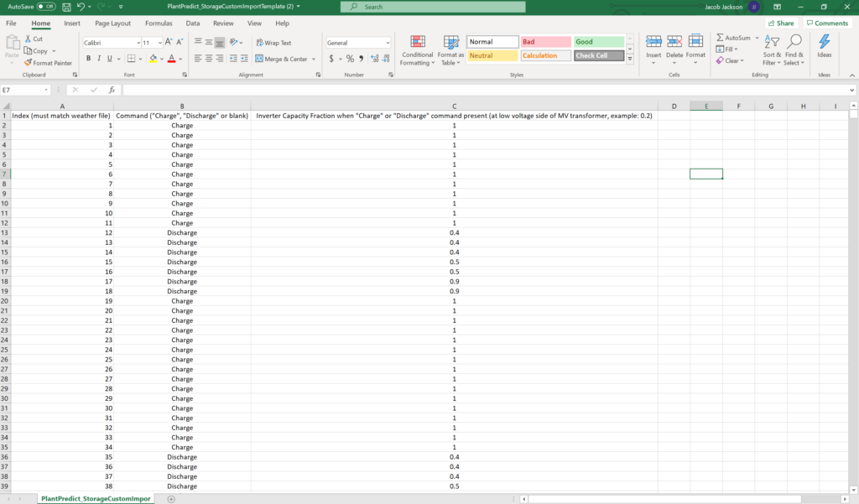Image resolution: width=859 pixels, height=504 pixels.
Task: Open Sort & Filter menu
Action: tap(772, 50)
